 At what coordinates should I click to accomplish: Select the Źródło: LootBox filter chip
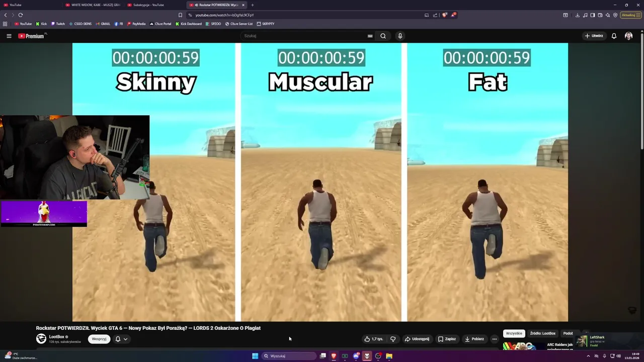(x=543, y=333)
